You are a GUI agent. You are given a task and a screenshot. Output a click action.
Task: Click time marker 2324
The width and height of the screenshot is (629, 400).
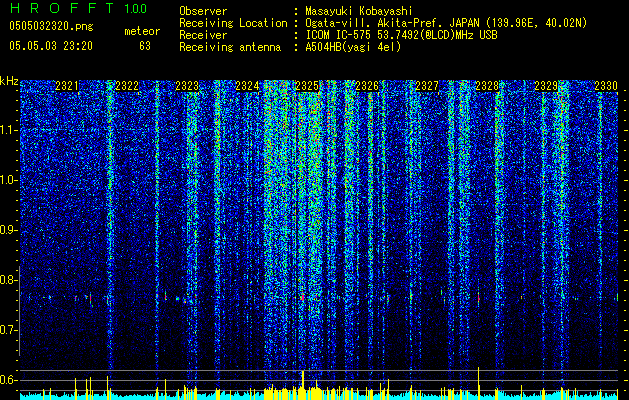247,86
